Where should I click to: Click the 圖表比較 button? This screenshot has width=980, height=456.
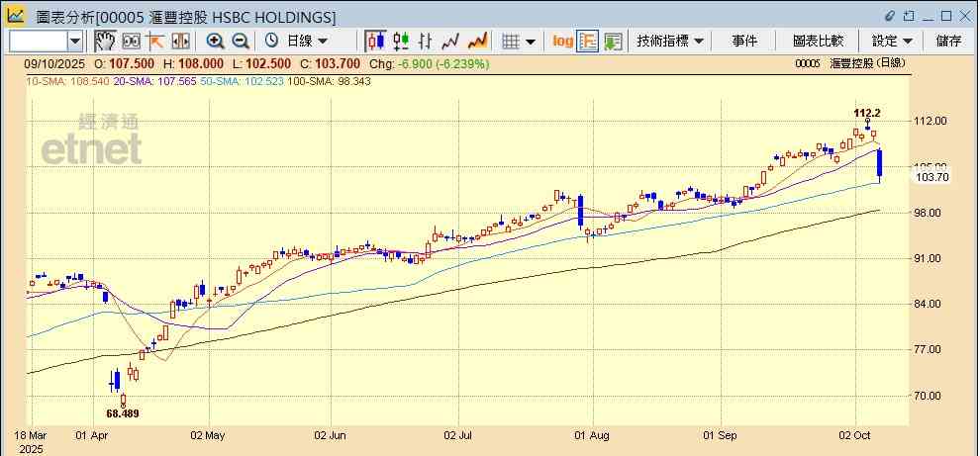818,41
